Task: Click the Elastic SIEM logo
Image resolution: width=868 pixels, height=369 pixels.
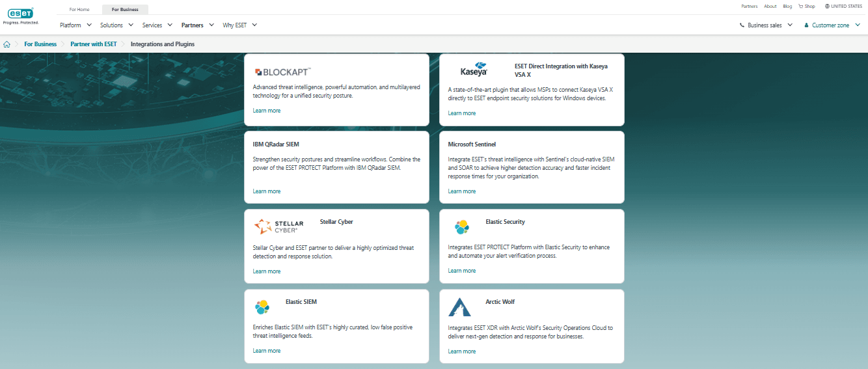Action: [x=262, y=307]
